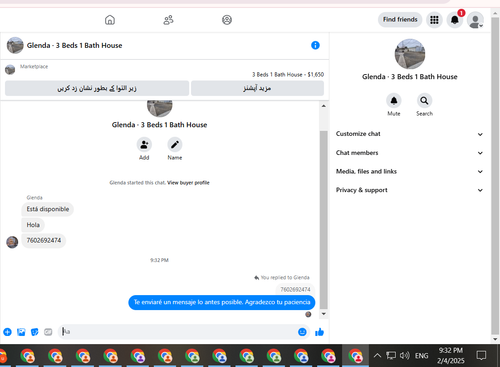Open the network icon in system tray
Viewport: 500px width, 367px height.
point(391,356)
